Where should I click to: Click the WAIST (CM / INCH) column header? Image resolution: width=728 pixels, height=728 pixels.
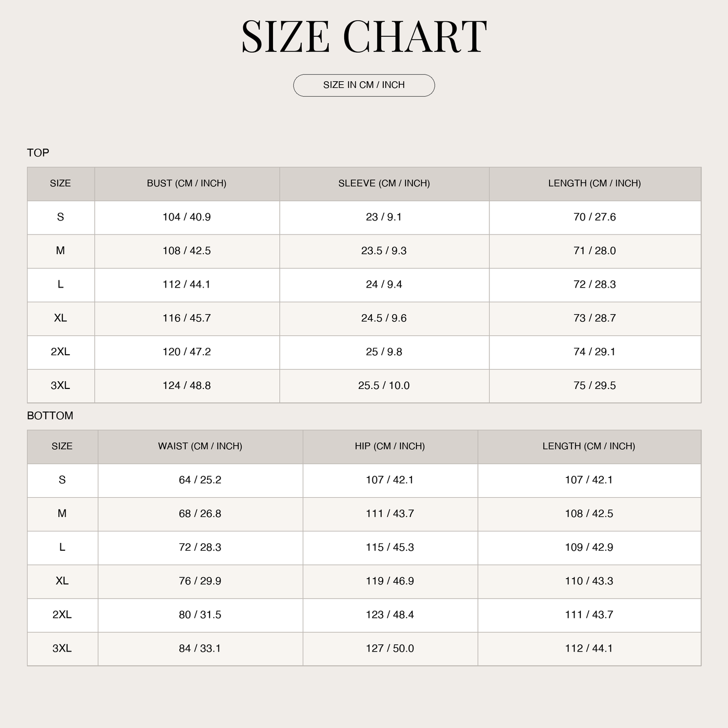tap(200, 446)
